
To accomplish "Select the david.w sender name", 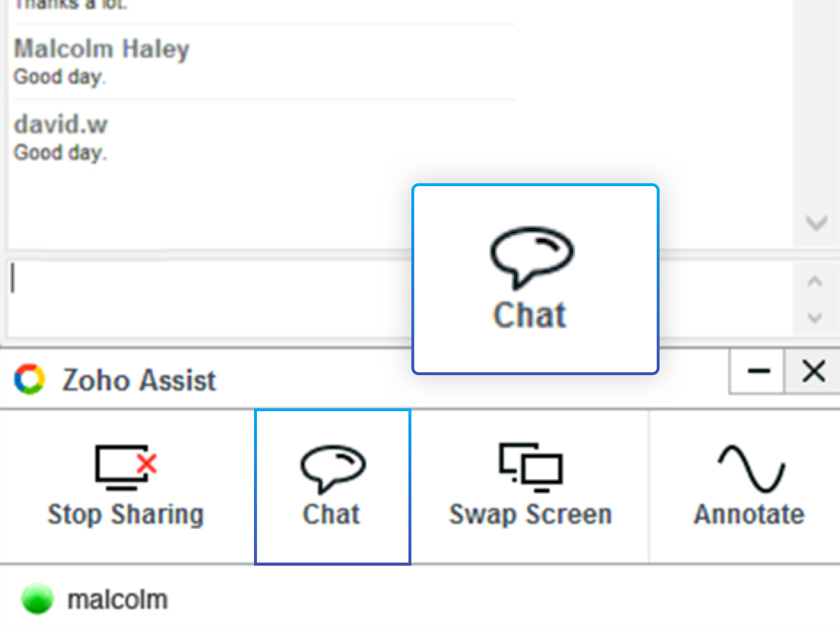I will pyautogui.click(x=60, y=125).
